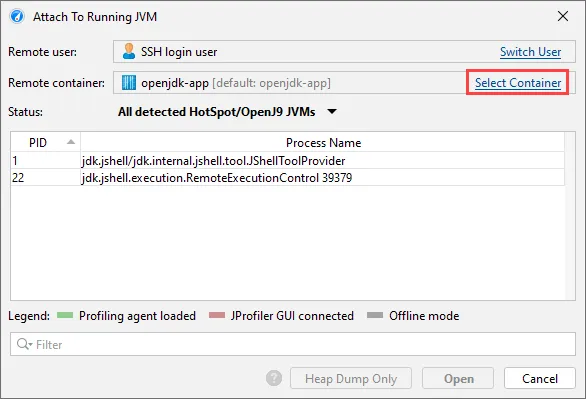Click the Heap Dump Only button

pos(351,378)
